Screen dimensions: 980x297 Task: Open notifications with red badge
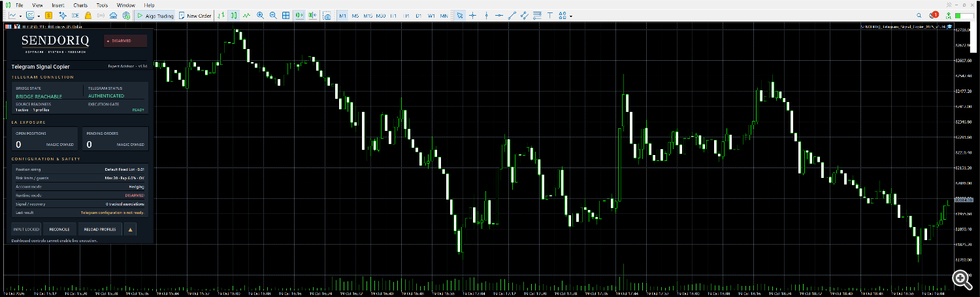(934, 15)
